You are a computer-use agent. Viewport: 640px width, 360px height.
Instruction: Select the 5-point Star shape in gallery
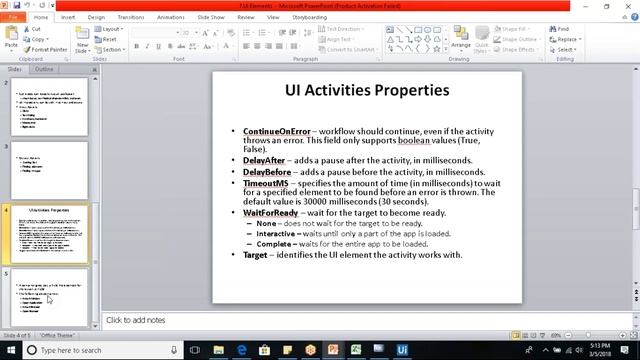coord(437,49)
